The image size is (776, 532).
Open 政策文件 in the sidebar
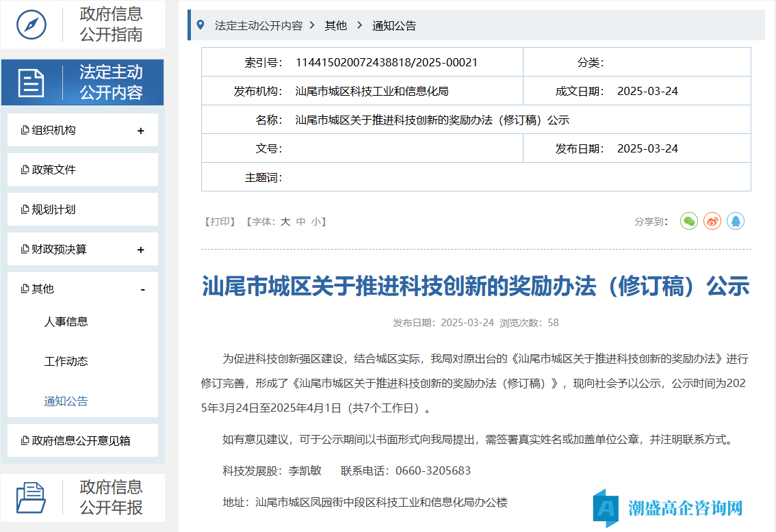[x=53, y=170]
